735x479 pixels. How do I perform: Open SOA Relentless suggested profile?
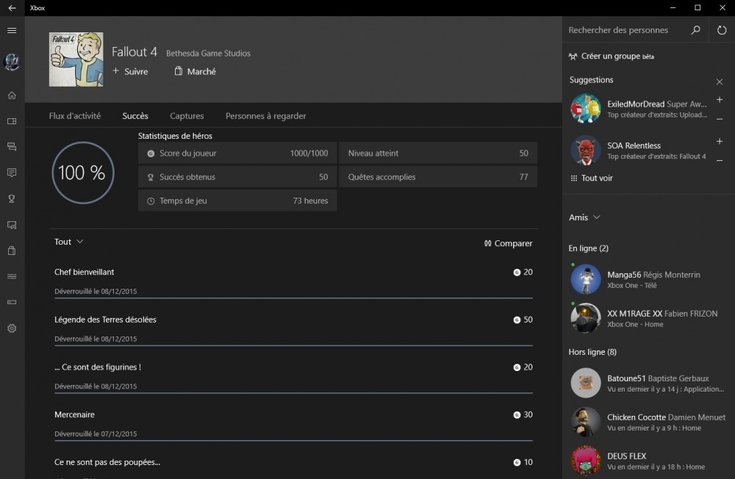point(638,150)
